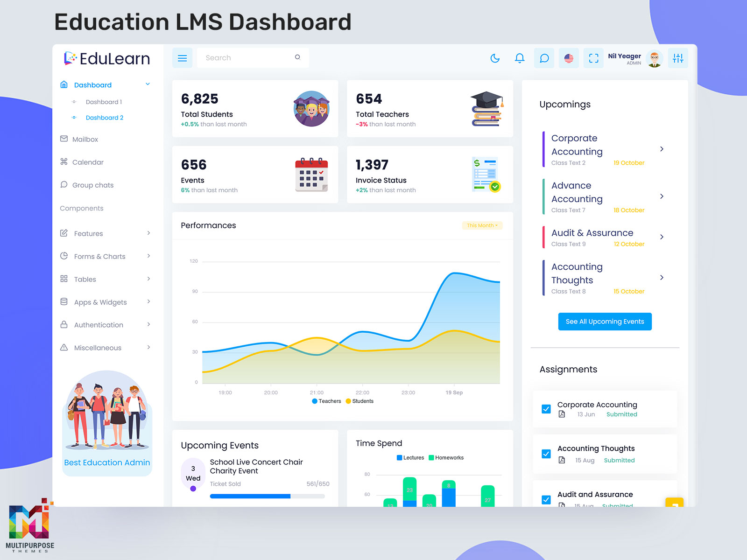The height and width of the screenshot is (560, 747).
Task: Click the Tables grid icon
Action: (x=64, y=279)
